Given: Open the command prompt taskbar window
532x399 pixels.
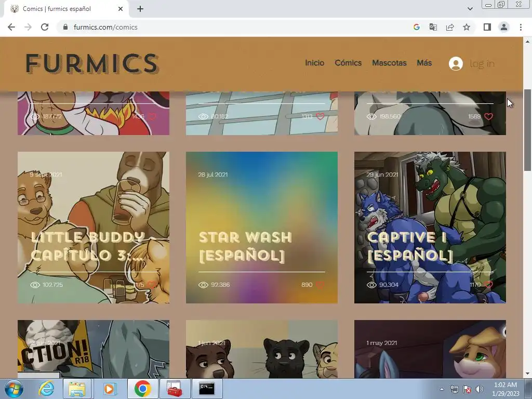Looking at the screenshot, I should tap(207, 389).
